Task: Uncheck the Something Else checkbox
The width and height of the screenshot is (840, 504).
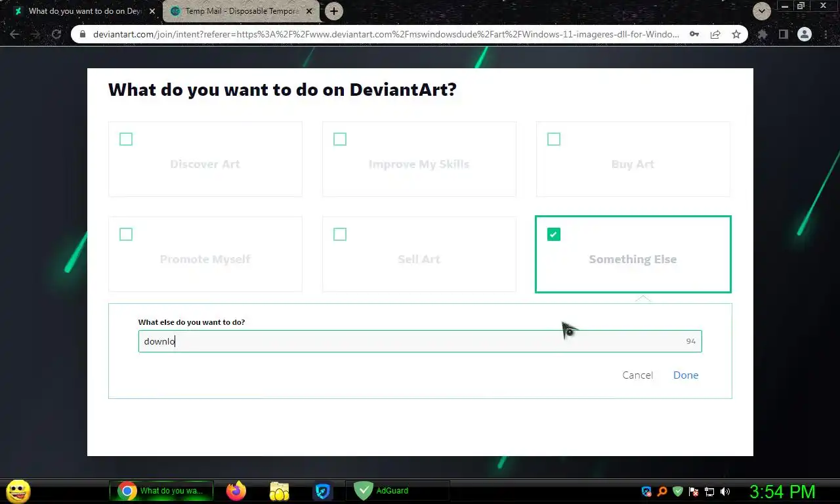Action: click(x=554, y=234)
